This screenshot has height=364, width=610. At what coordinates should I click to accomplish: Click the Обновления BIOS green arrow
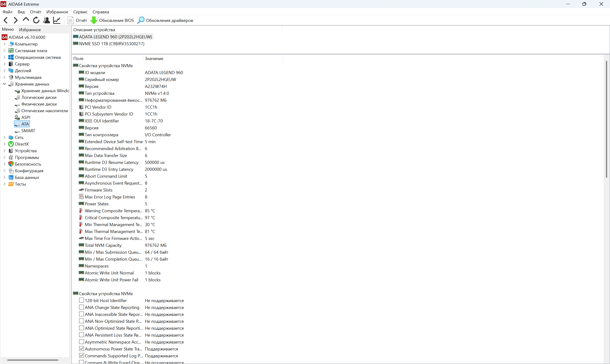94,20
